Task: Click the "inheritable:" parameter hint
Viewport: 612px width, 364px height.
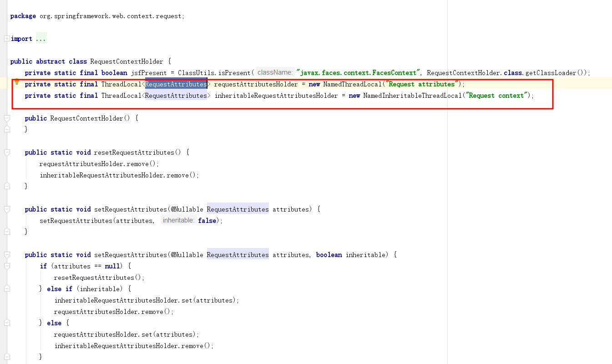Action: coord(178,220)
